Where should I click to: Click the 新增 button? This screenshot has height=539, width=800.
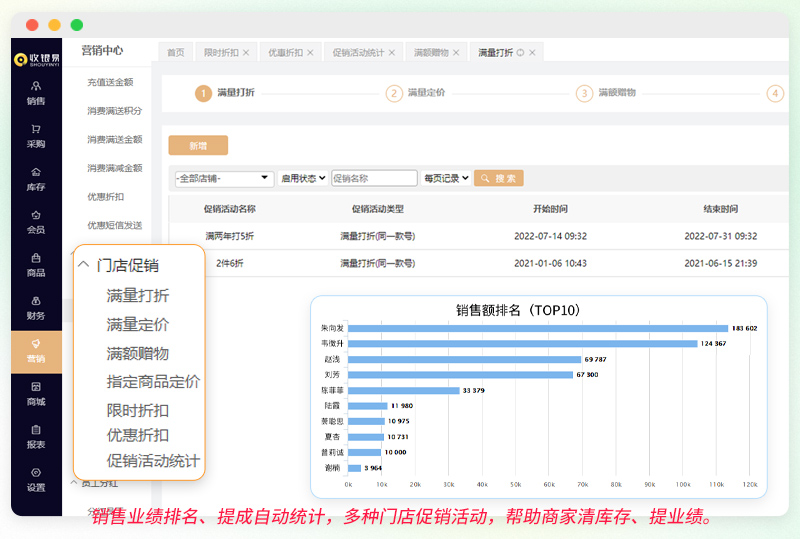click(x=198, y=145)
